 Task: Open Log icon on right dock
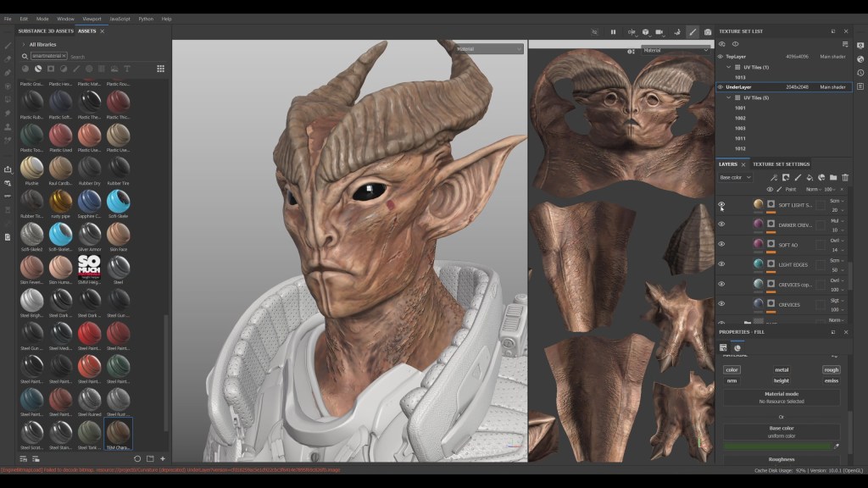coord(860,86)
